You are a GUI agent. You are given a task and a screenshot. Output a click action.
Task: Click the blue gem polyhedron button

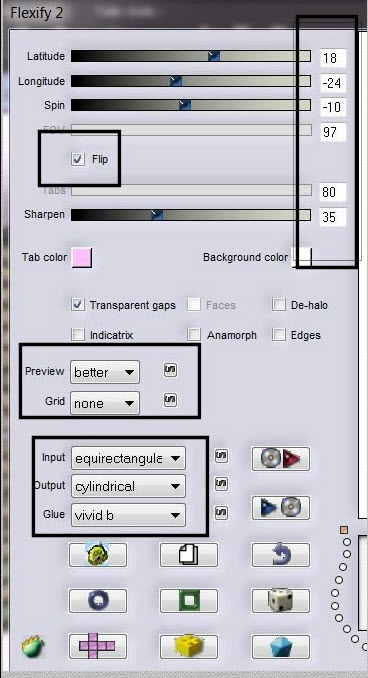[281, 646]
